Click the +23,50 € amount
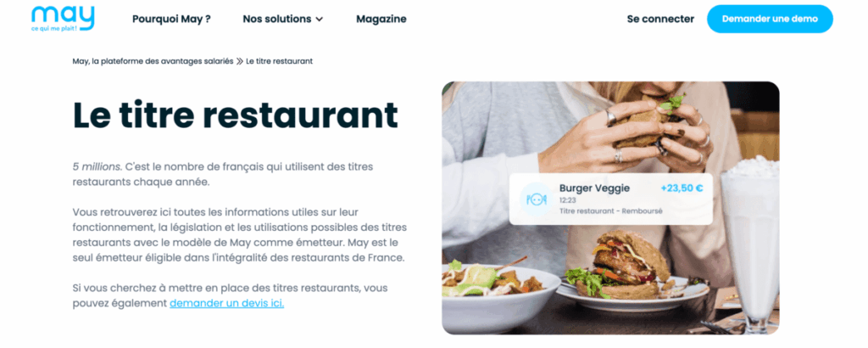 pyautogui.click(x=682, y=188)
